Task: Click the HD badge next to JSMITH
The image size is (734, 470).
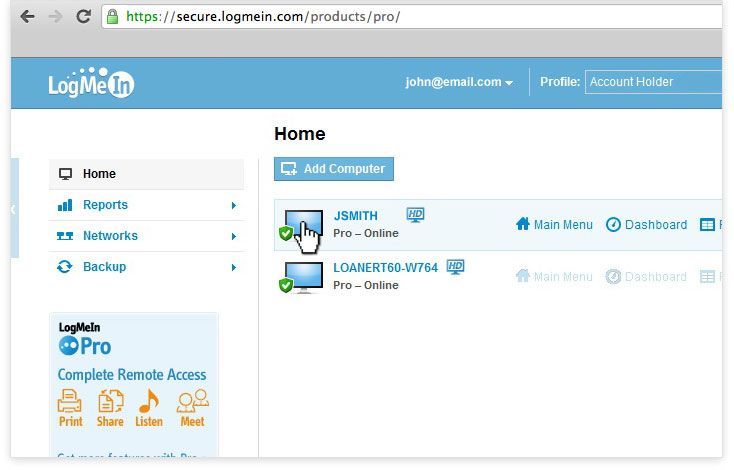Action: [x=416, y=215]
